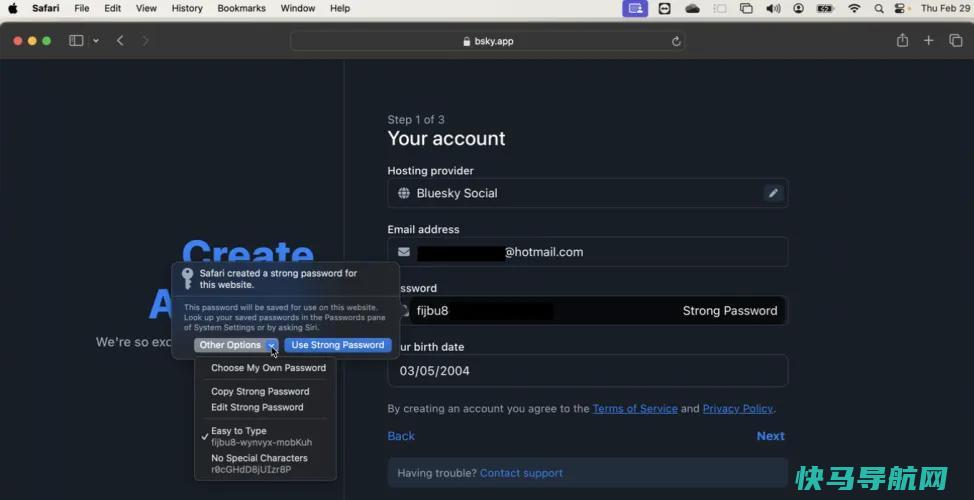The height and width of the screenshot is (500, 974).
Task: Edit hosting provider with pencil icon
Action: 773,193
